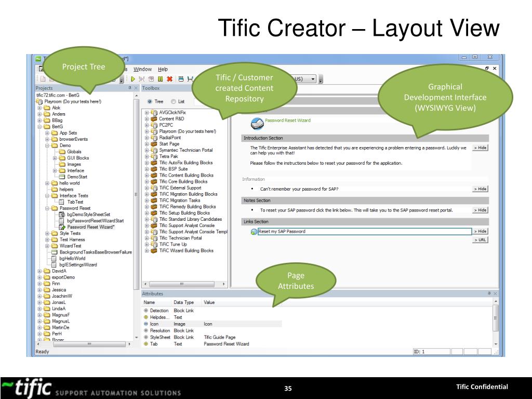Click the globe icon beside Reset my SAP Password
This screenshot has height=399, width=532.
point(254,231)
